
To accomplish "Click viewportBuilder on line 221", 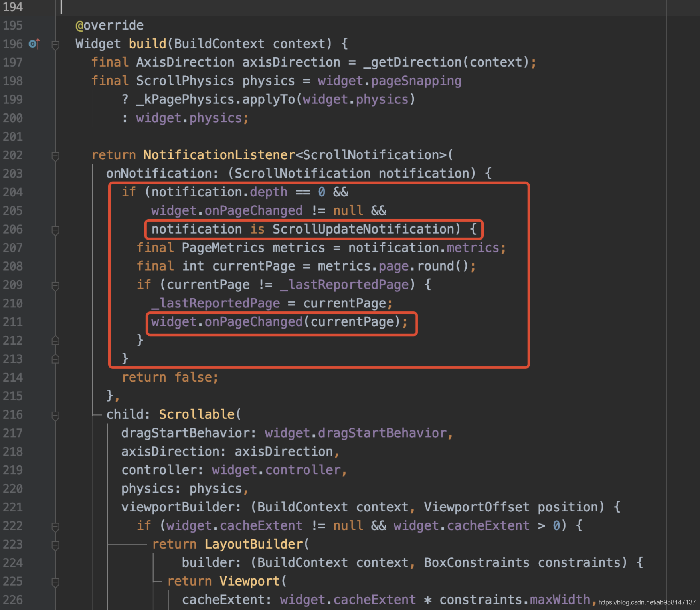I will [x=178, y=507].
